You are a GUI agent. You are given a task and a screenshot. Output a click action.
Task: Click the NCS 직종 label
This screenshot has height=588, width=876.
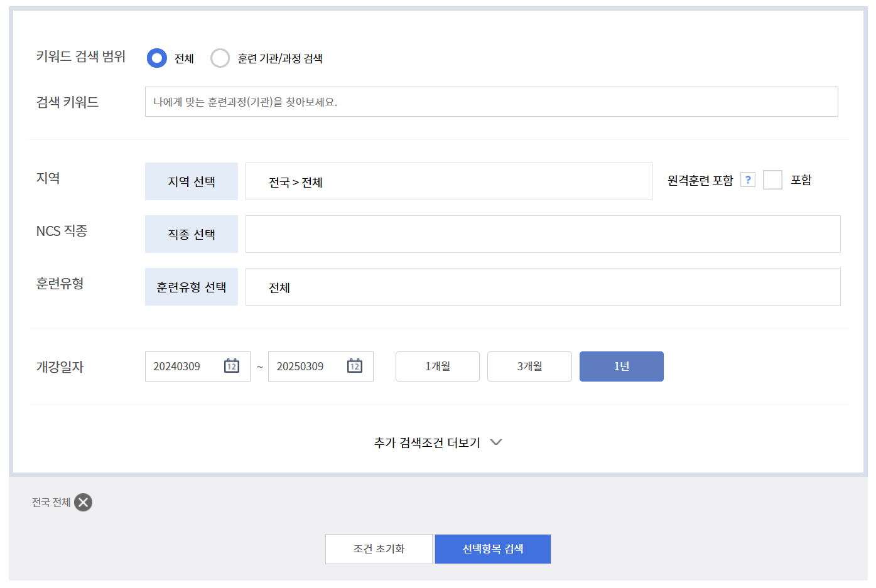pyautogui.click(x=62, y=231)
